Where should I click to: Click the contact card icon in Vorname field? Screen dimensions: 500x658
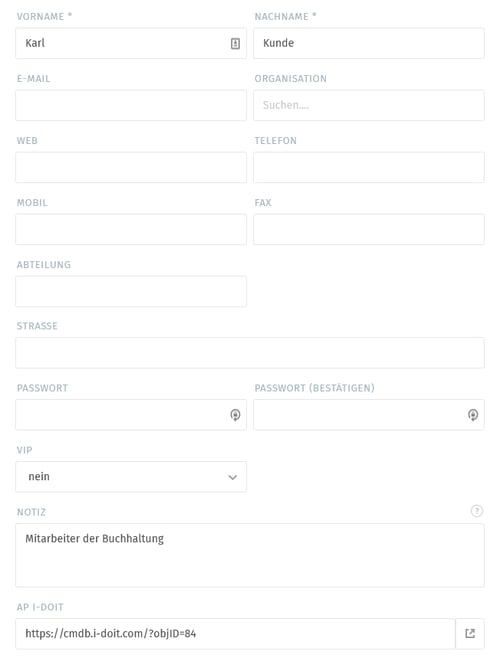coord(235,43)
